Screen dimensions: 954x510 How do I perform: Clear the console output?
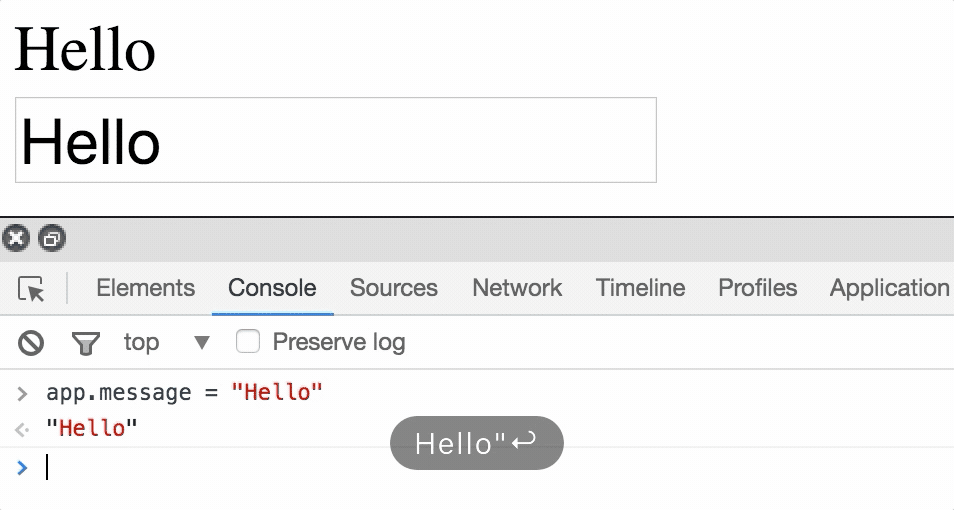[31, 343]
